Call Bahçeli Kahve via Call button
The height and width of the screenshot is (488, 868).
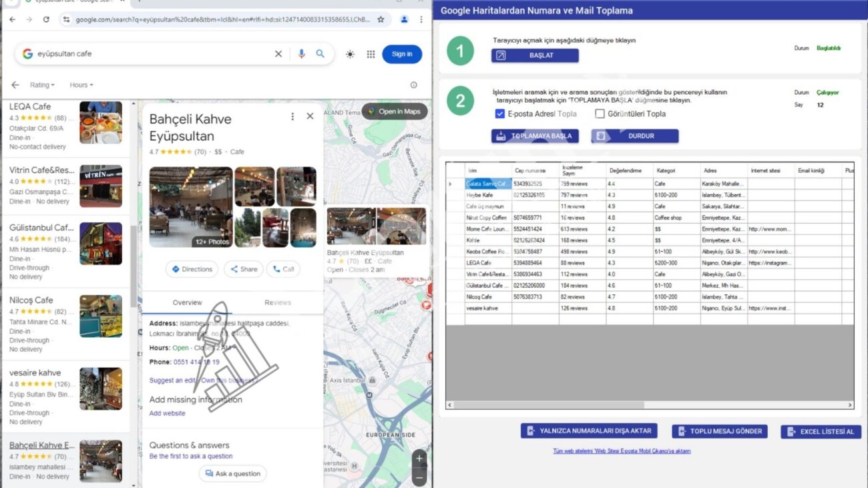(283, 269)
